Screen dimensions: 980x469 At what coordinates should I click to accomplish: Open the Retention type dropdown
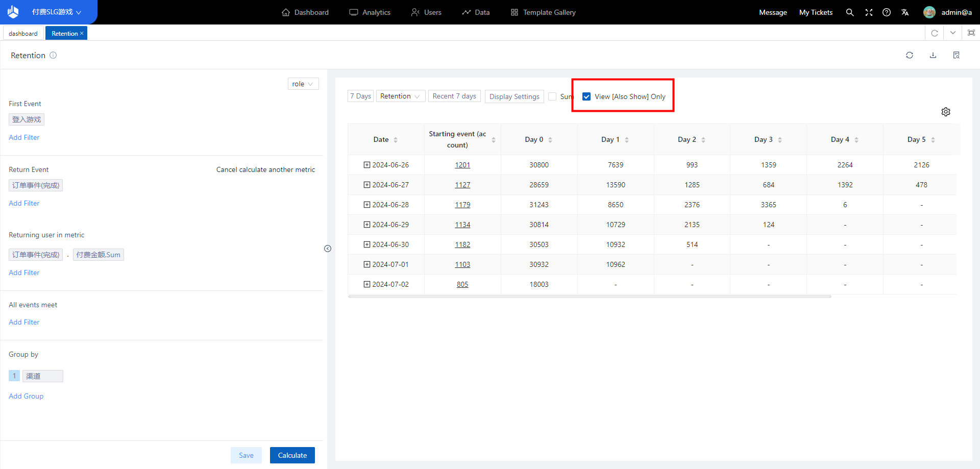coord(400,96)
